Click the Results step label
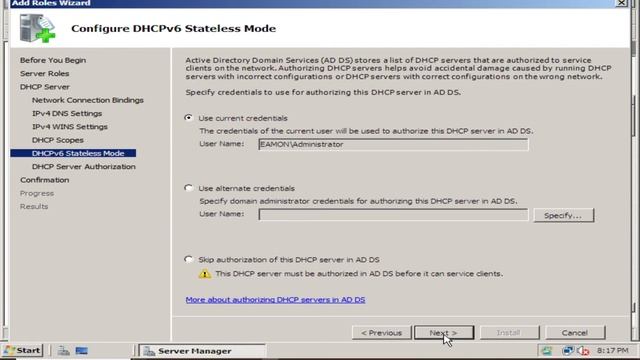Image resolution: width=640 pixels, height=360 pixels. [x=34, y=207]
